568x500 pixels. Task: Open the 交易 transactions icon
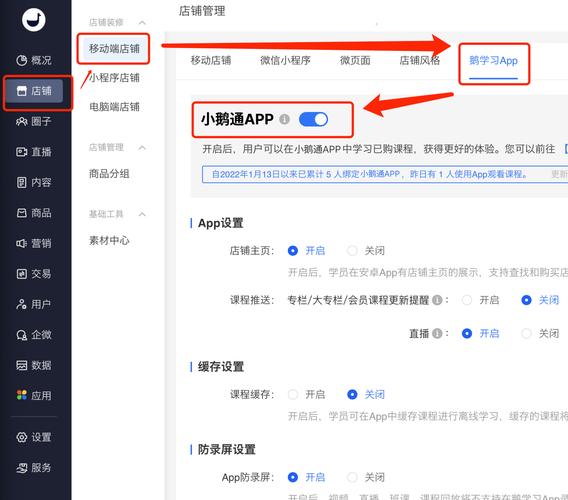pyautogui.click(x=22, y=274)
